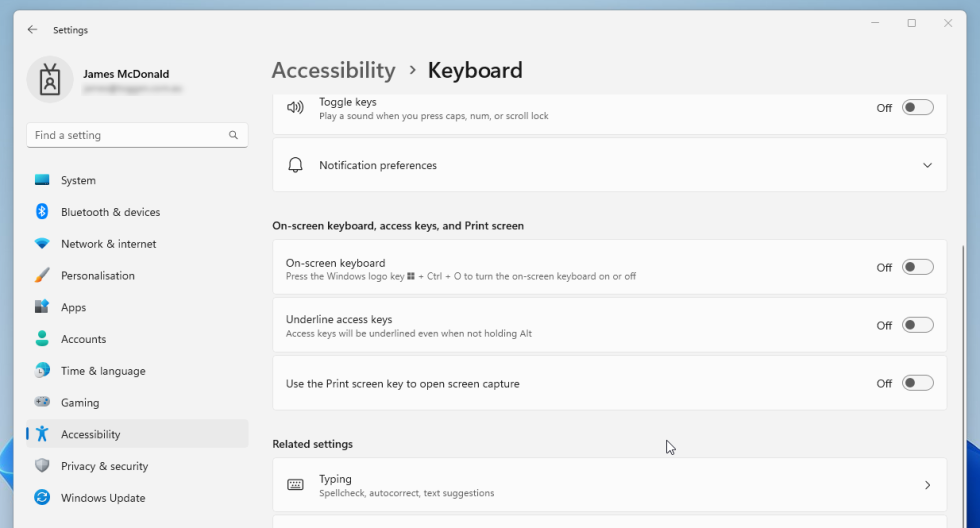Go to Time & language settings
Viewport: 980px width, 528px height.
click(x=103, y=371)
